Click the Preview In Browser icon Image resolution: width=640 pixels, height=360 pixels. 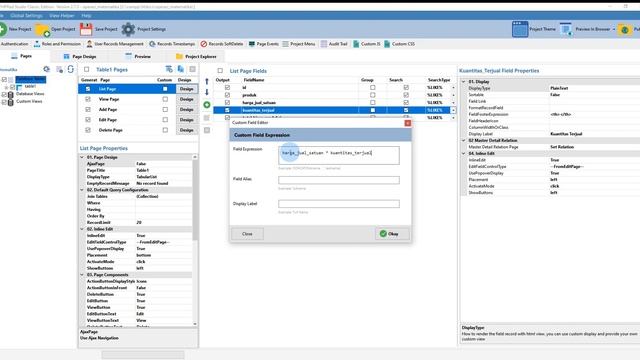pos(566,29)
